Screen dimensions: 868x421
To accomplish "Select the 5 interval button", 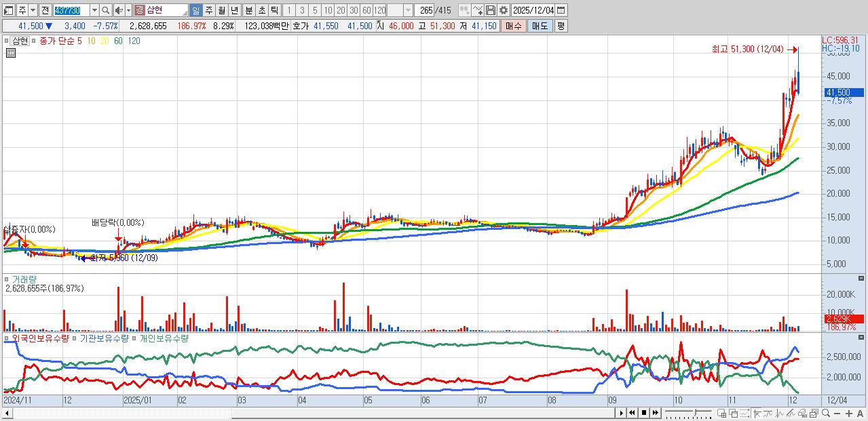I will click(x=314, y=10).
